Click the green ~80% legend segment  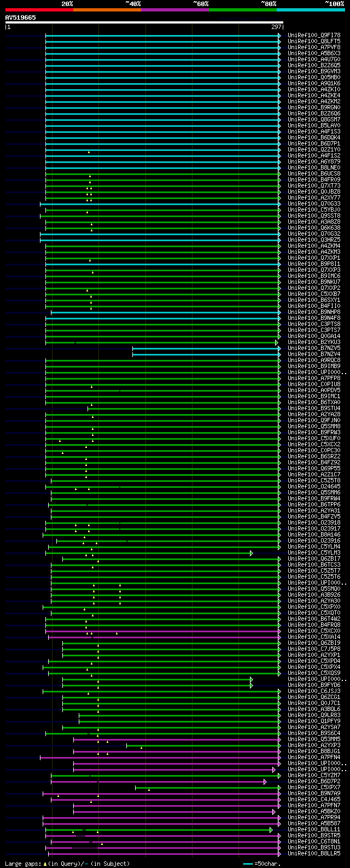pyautogui.click(x=242, y=10)
